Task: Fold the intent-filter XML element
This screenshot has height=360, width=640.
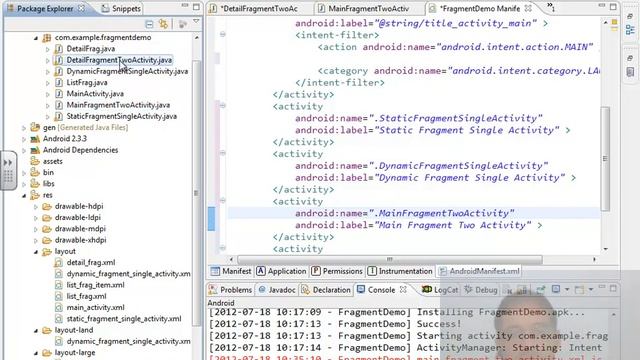Action: tap(222, 35)
